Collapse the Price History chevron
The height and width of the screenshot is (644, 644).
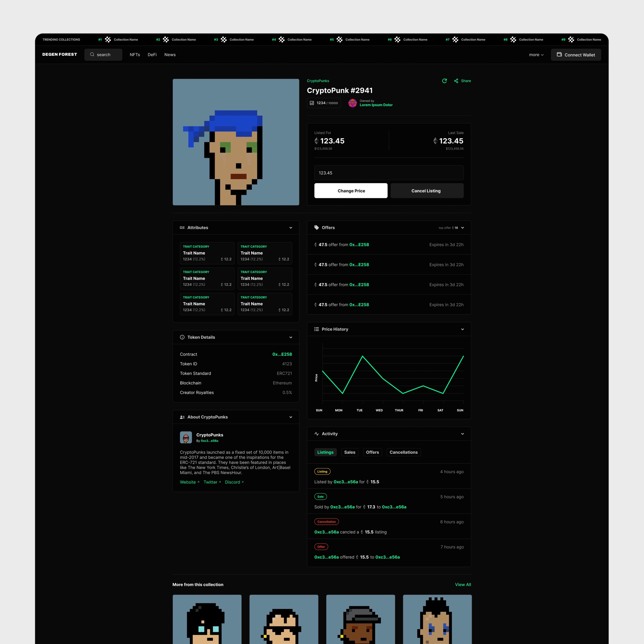(x=463, y=329)
